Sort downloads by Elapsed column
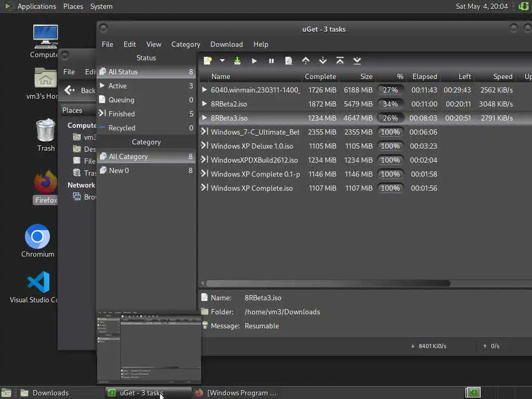 tap(424, 77)
